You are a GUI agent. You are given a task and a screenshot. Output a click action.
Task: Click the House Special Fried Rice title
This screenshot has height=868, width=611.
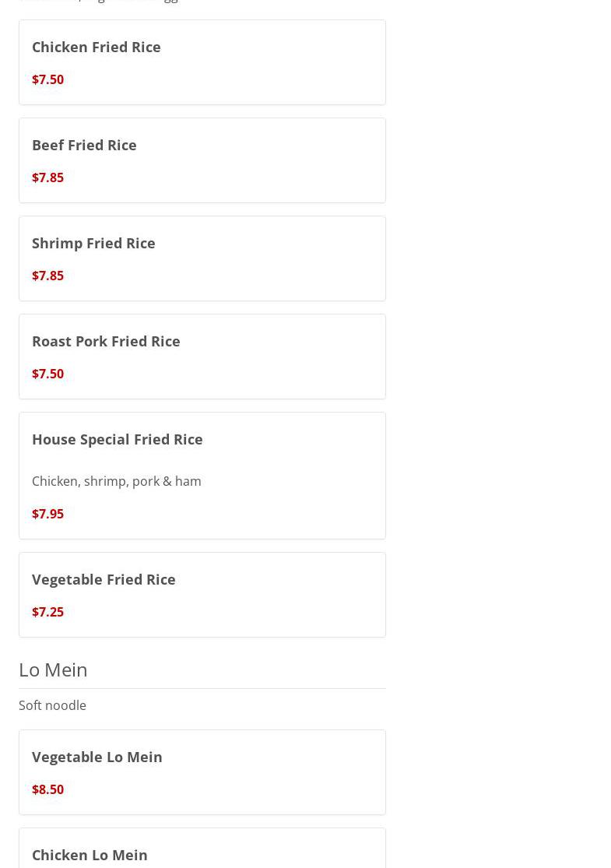point(118,439)
